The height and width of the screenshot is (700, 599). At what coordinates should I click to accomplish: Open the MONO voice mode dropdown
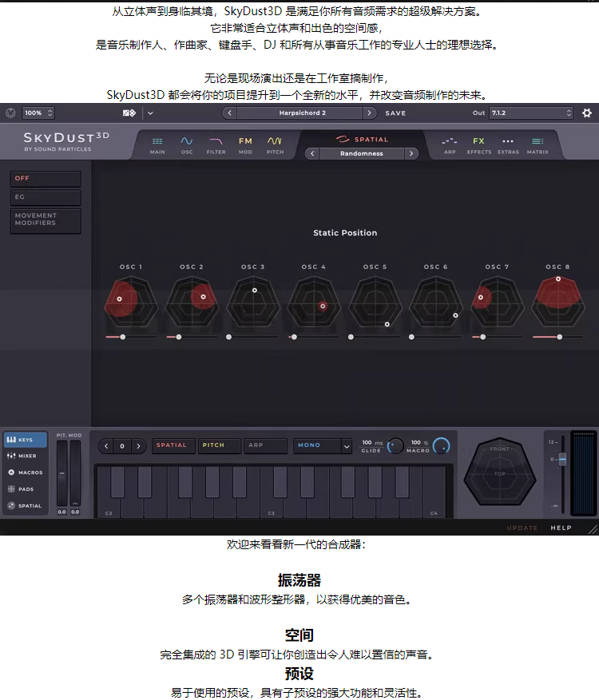tap(322, 445)
